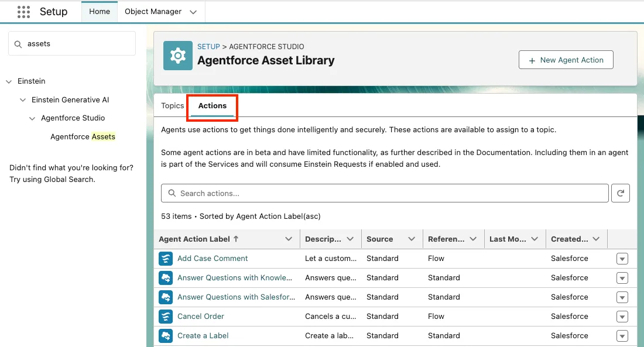Open row menu for Add Case Comment

(622, 259)
